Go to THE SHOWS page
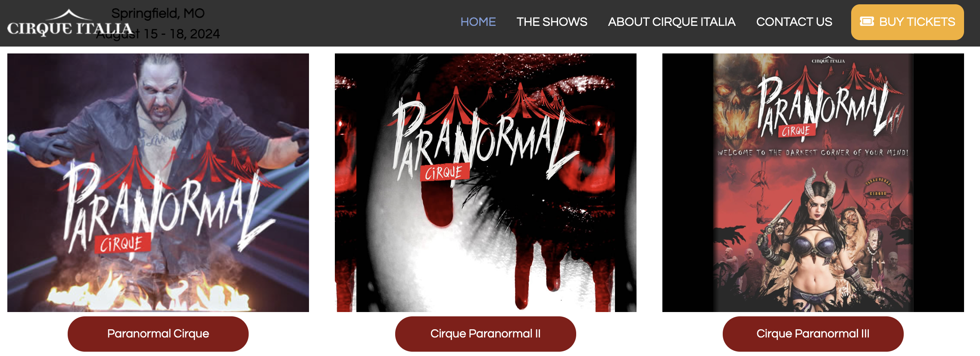This screenshot has width=980, height=356. pyautogui.click(x=552, y=22)
